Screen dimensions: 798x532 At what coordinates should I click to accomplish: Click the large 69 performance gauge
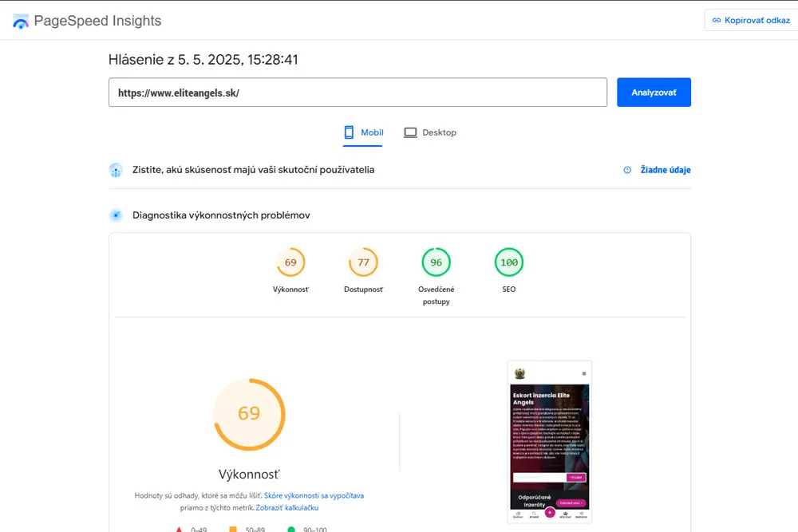[x=249, y=414]
